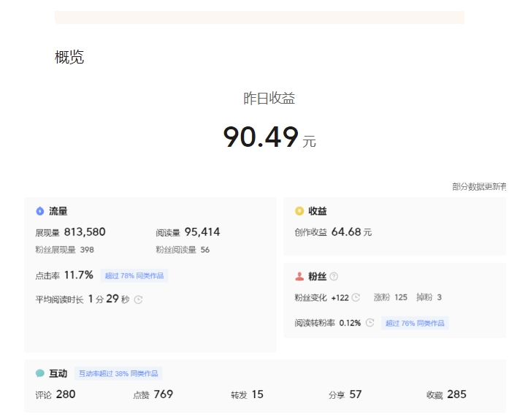Click the 概览 section heading
This screenshot has height=420, width=517.
point(69,58)
